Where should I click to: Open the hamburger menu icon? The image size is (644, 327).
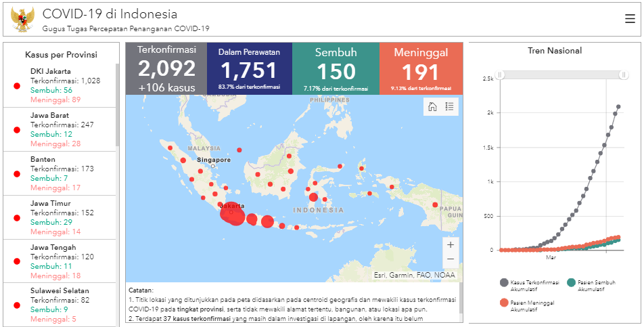[x=630, y=19]
